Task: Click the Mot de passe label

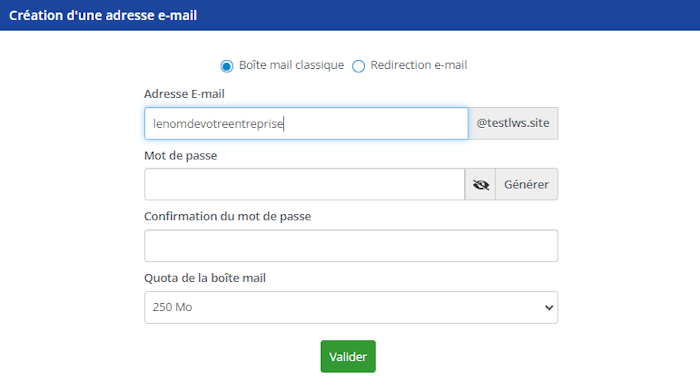Action: [181, 156]
